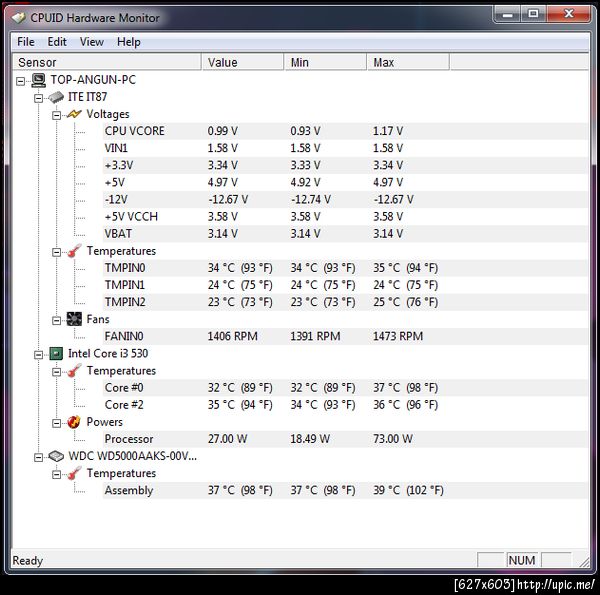Screen dimensions: 600x595
Task: Select the VIN1 voltage row
Action: 346,148
